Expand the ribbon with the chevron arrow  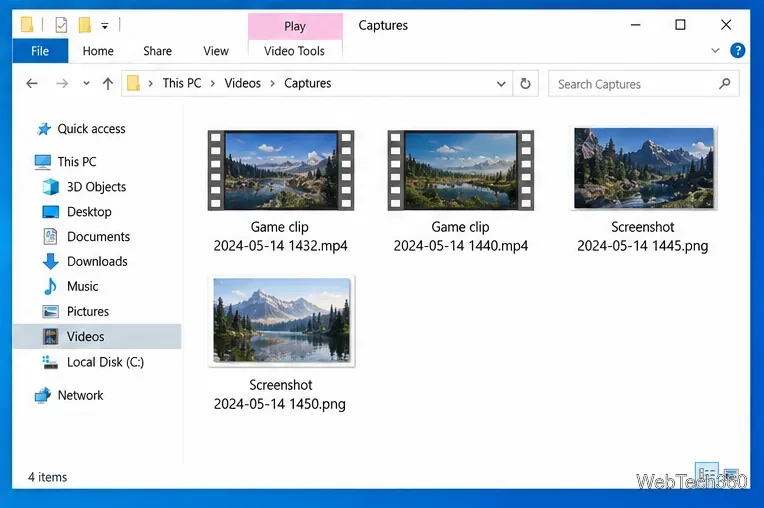[715, 50]
